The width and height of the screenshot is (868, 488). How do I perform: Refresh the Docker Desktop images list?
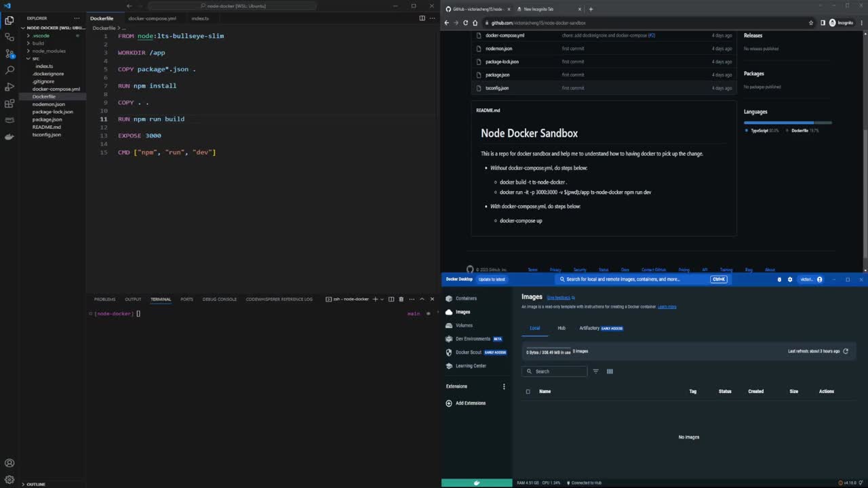[846, 351]
